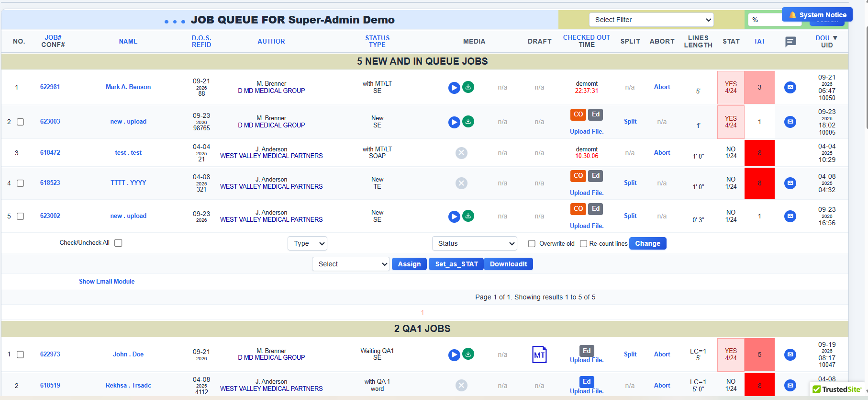Image resolution: width=868 pixels, height=400 pixels.
Task: Abort job 622981
Action: pyautogui.click(x=662, y=87)
